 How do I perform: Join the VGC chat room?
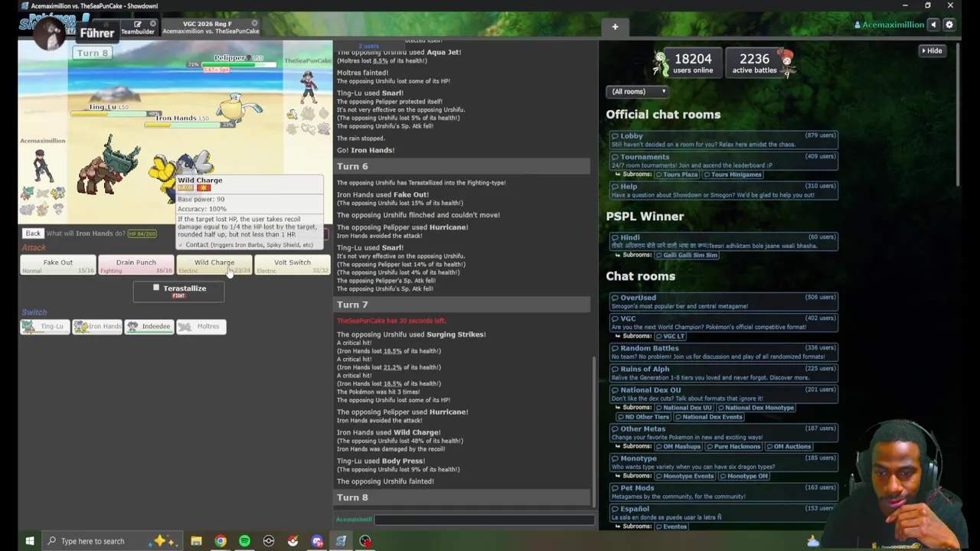tap(723, 322)
